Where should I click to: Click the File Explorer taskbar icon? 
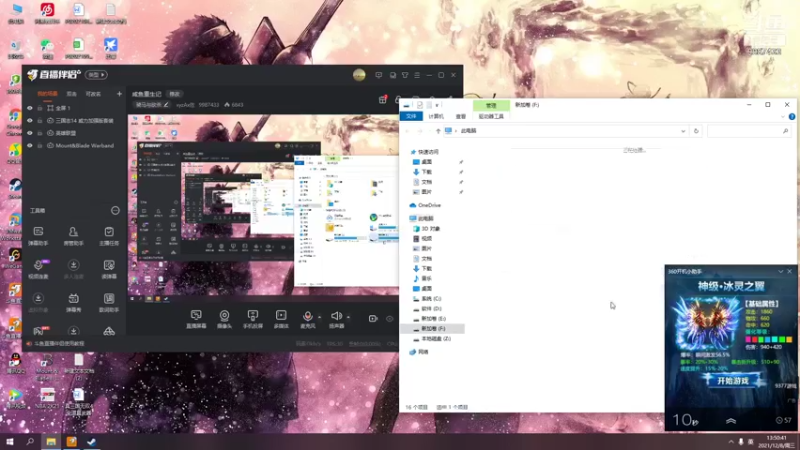pyautogui.click(x=51, y=442)
